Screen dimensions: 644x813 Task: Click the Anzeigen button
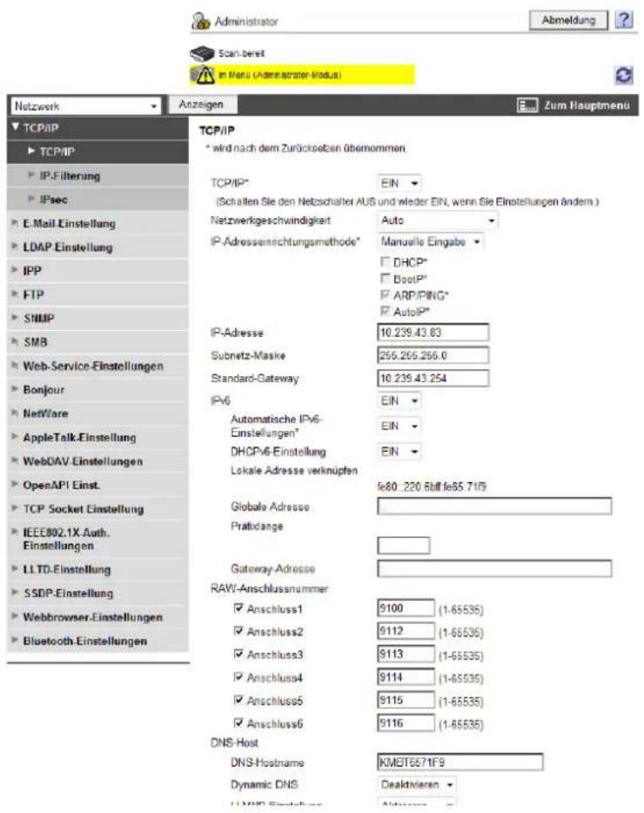201,104
